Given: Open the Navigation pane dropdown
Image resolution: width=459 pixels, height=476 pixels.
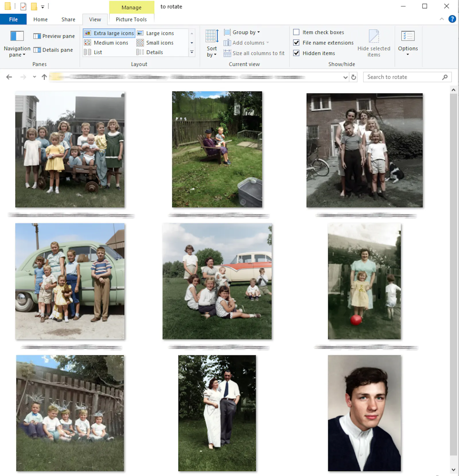Looking at the screenshot, I should click(17, 52).
